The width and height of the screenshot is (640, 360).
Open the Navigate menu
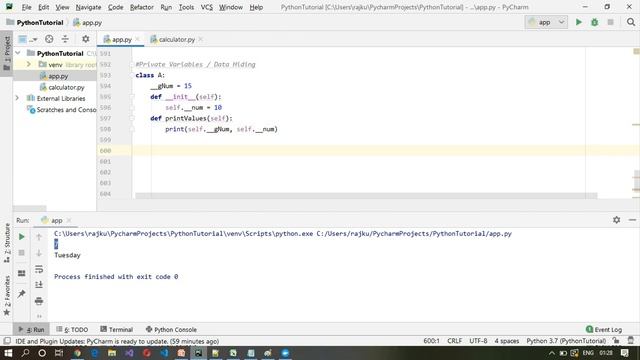tap(88, 7)
